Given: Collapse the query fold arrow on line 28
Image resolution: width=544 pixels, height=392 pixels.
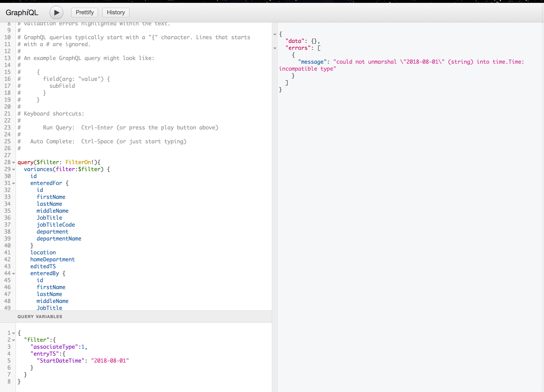Looking at the screenshot, I should [x=14, y=163].
